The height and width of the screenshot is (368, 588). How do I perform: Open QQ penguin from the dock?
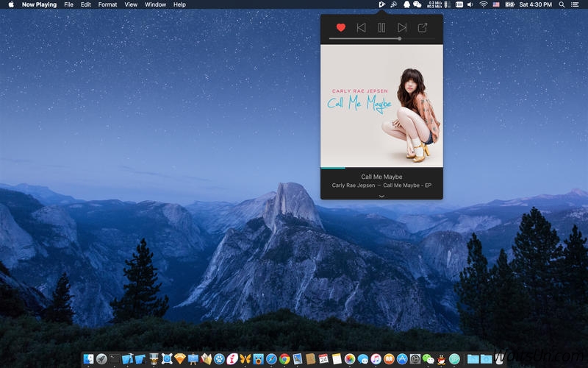[x=441, y=359]
